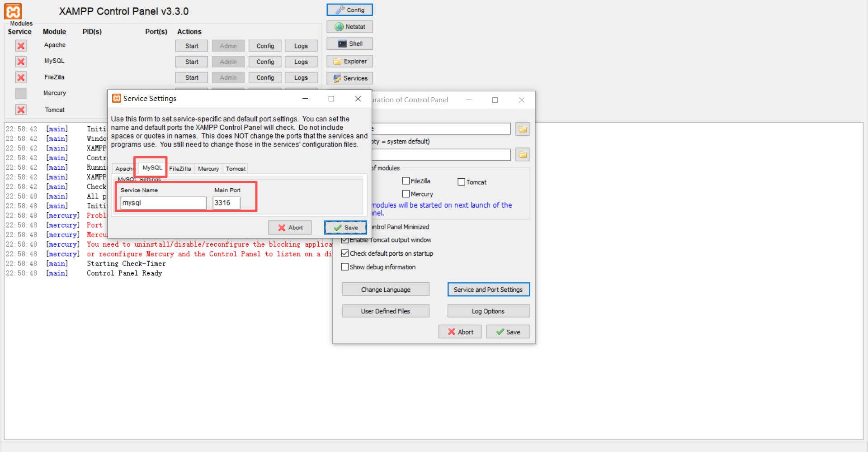The height and width of the screenshot is (452, 868).
Task: Uncheck Check default ports on startup
Action: [345, 253]
